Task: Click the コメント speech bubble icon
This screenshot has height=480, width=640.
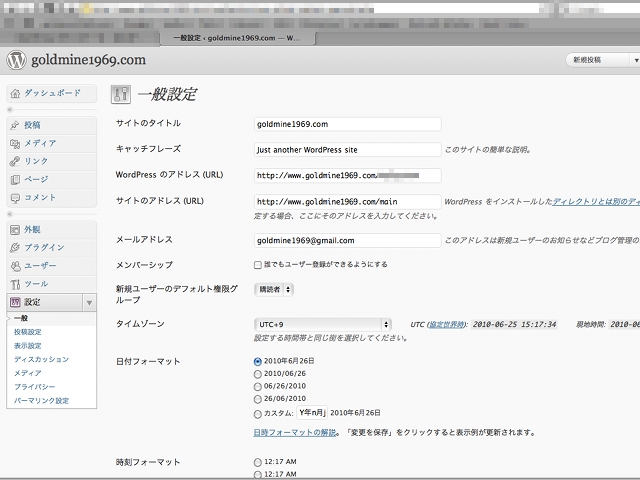Action: tap(15, 198)
